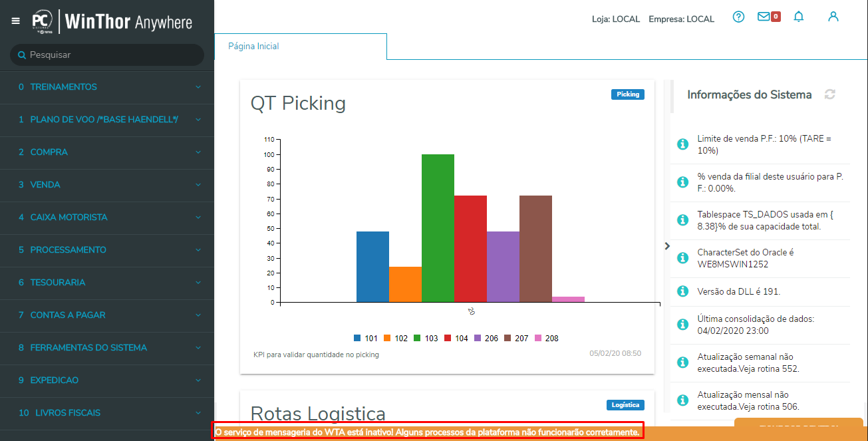Toggle legend swatch for series 103
Viewport: 868px width, 441px height.
tap(417, 339)
